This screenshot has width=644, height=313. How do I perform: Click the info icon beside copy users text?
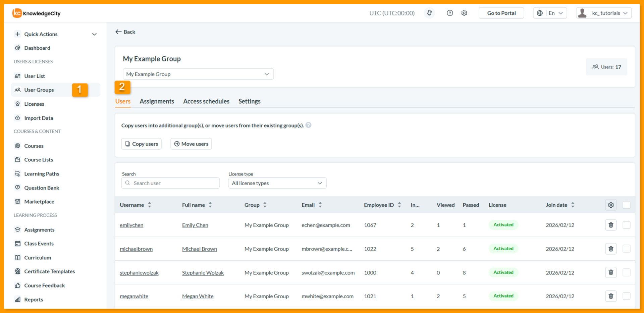click(309, 125)
